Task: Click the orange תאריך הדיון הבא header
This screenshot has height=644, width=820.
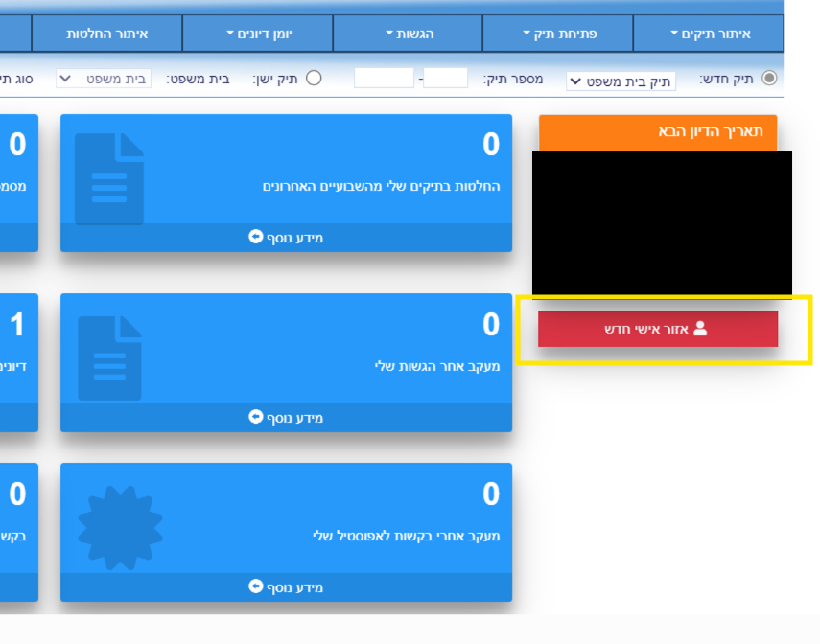Action: [x=658, y=132]
